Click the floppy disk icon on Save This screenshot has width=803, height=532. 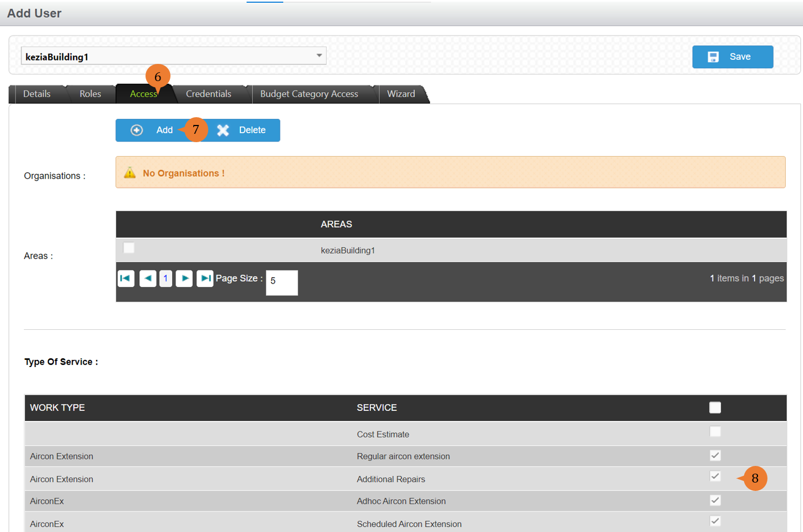pyautogui.click(x=713, y=57)
